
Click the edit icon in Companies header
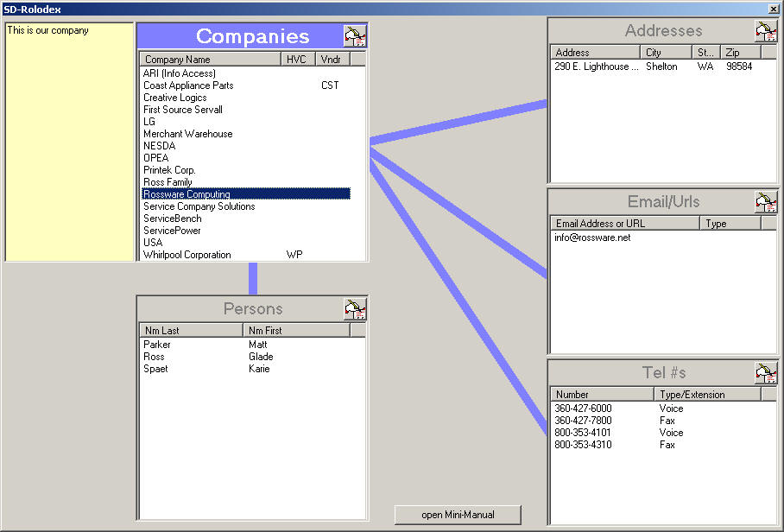pyautogui.click(x=355, y=35)
